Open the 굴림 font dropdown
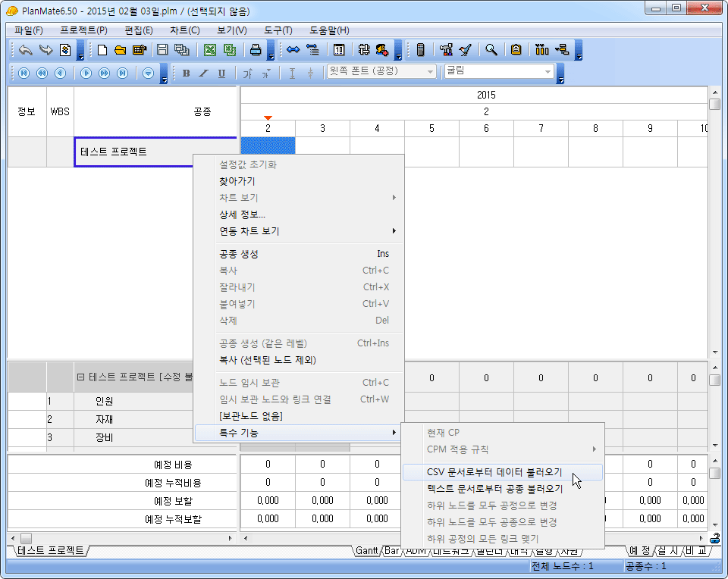 click(x=548, y=72)
